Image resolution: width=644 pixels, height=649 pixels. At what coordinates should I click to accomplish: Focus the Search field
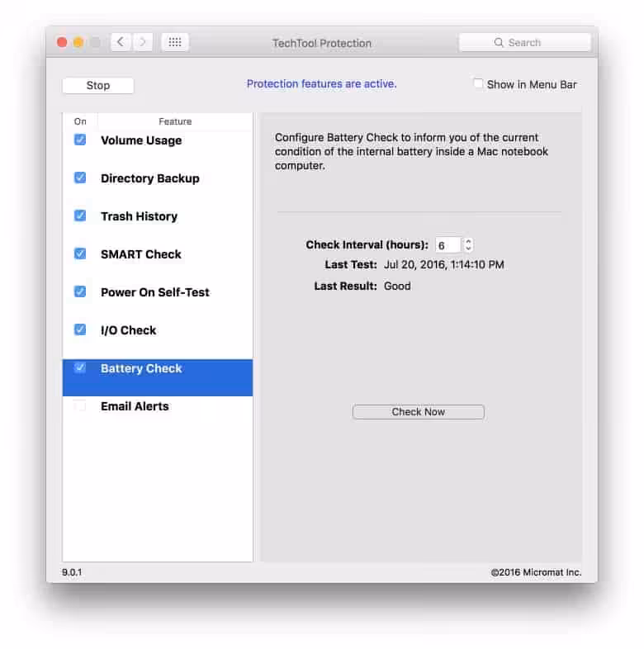(x=525, y=42)
